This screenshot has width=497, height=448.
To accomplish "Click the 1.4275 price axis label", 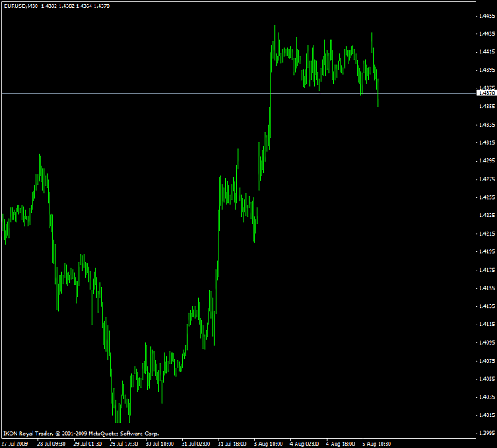I will tap(487, 179).
